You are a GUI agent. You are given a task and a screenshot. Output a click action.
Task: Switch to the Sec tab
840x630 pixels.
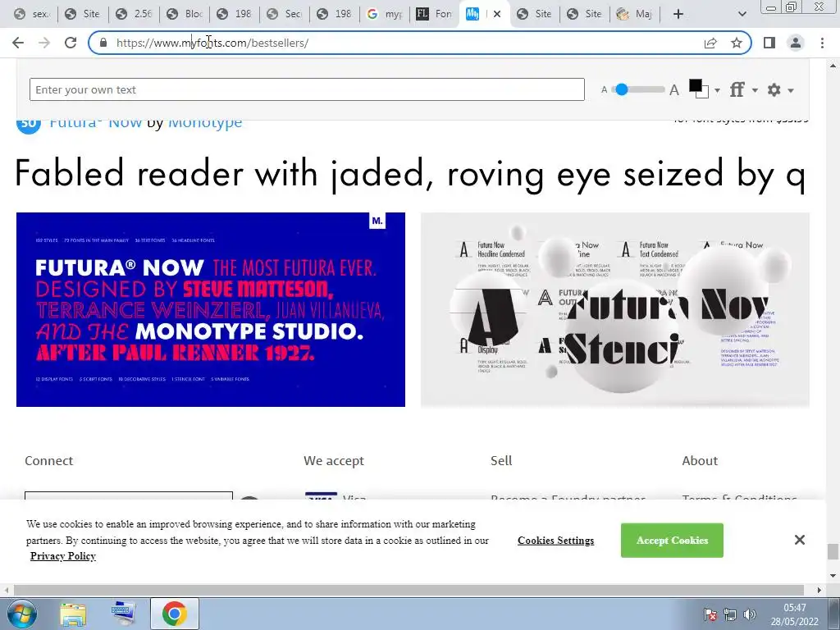pos(285,14)
